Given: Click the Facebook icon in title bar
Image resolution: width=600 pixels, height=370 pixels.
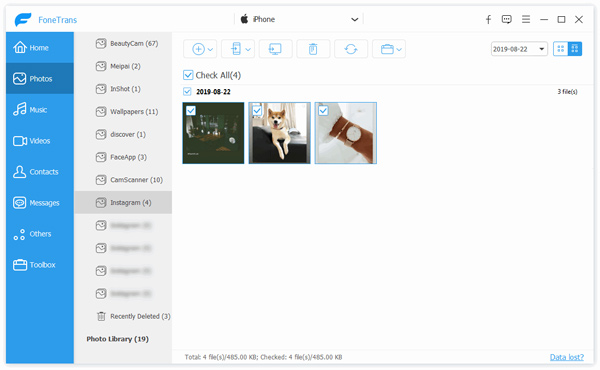Looking at the screenshot, I should click(488, 20).
